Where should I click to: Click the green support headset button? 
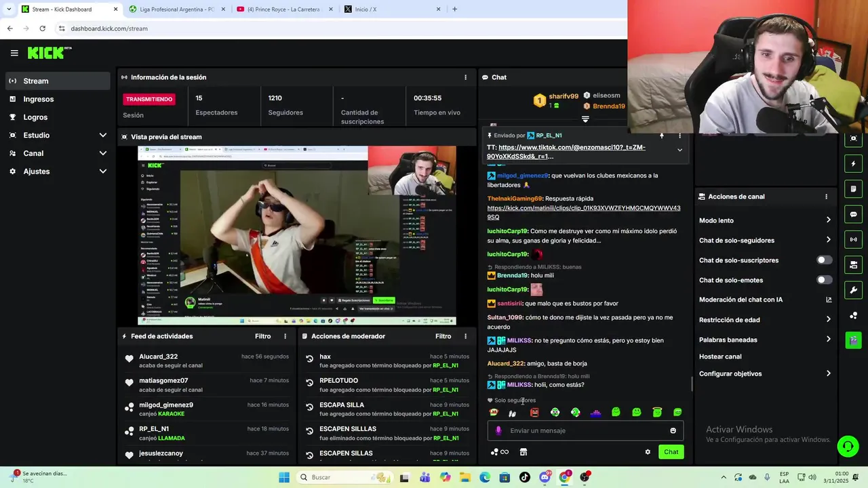tap(848, 446)
